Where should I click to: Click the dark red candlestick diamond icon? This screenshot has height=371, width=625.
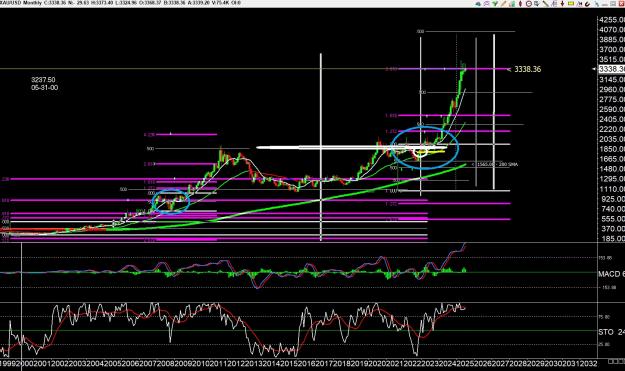[521, 4]
